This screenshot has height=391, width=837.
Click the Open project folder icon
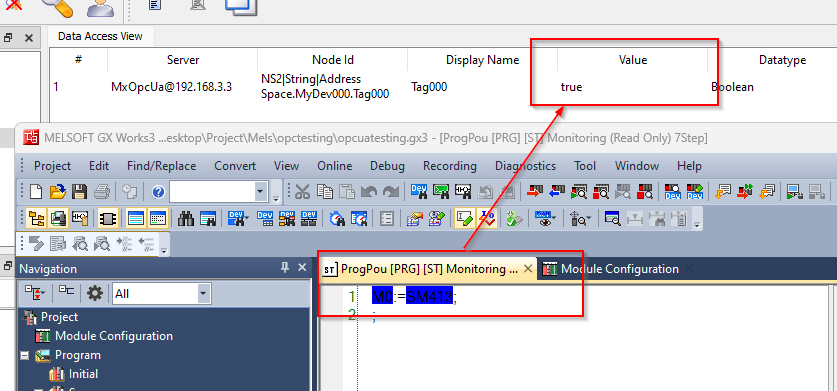(58, 191)
